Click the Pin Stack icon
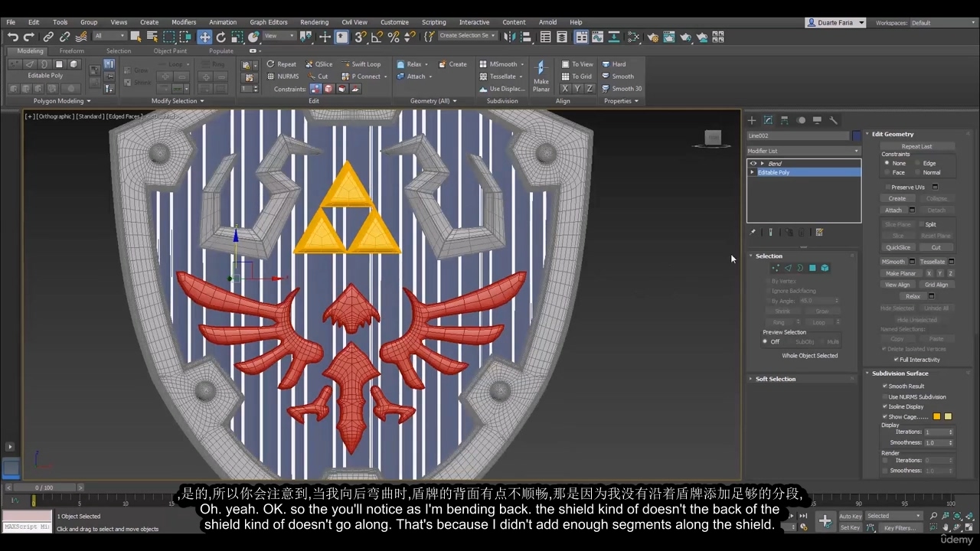This screenshot has width=980, height=551. [753, 232]
